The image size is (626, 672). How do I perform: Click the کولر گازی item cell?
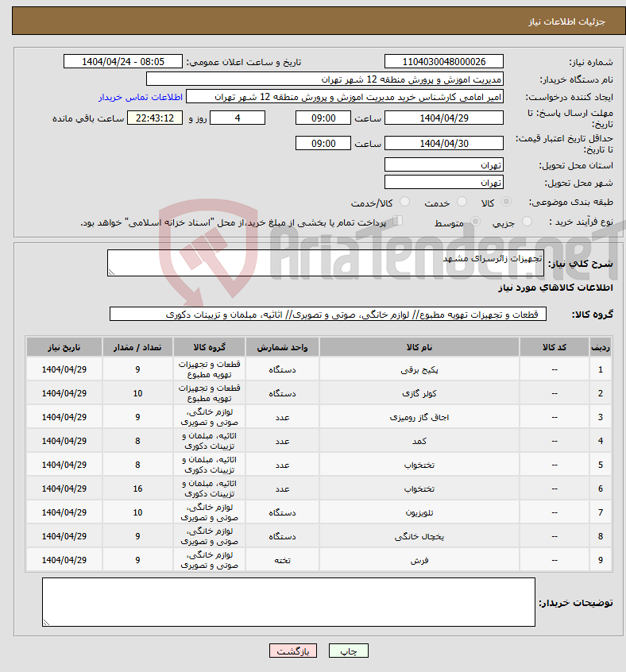coord(419,393)
